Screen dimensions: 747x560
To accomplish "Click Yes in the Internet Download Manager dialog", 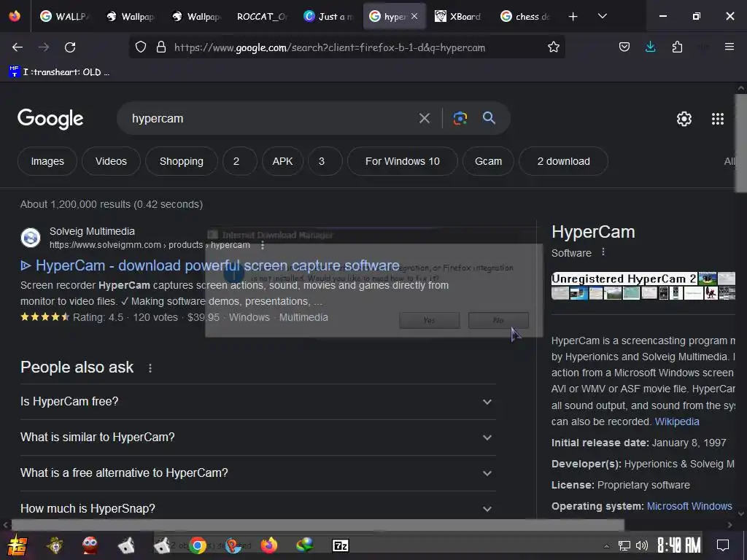I will (x=429, y=321).
